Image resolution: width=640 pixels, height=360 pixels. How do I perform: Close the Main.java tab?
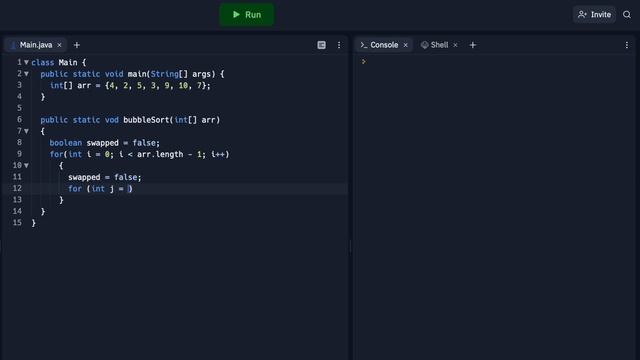59,45
